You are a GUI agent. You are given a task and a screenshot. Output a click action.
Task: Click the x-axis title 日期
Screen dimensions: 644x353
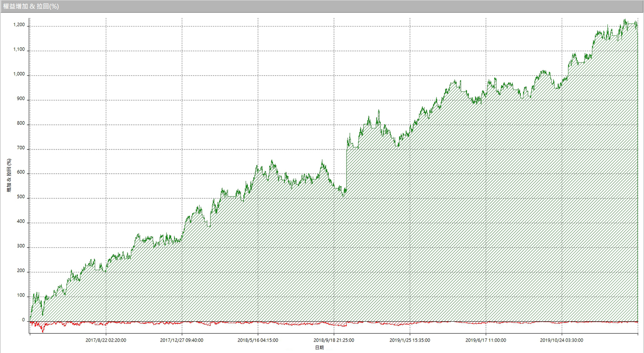pyautogui.click(x=319, y=348)
